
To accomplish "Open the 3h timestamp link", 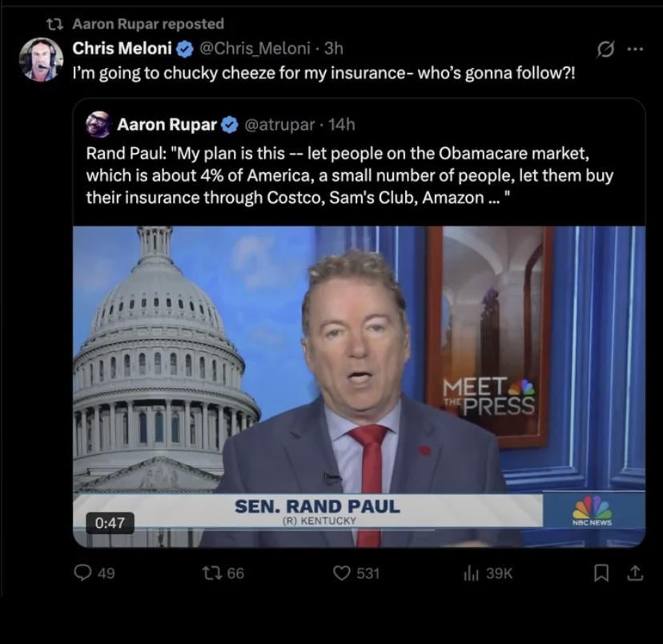I will [x=334, y=49].
